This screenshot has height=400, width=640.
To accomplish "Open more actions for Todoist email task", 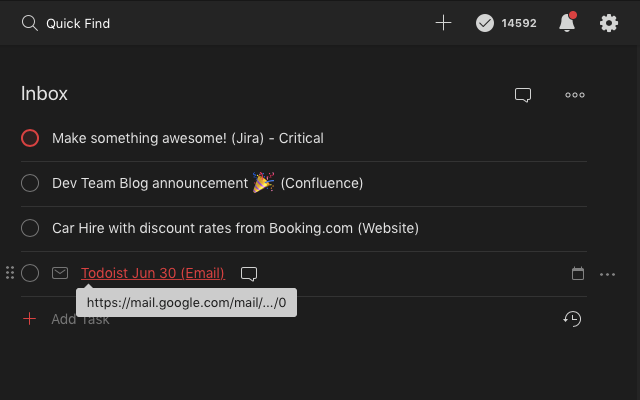I will point(607,273).
